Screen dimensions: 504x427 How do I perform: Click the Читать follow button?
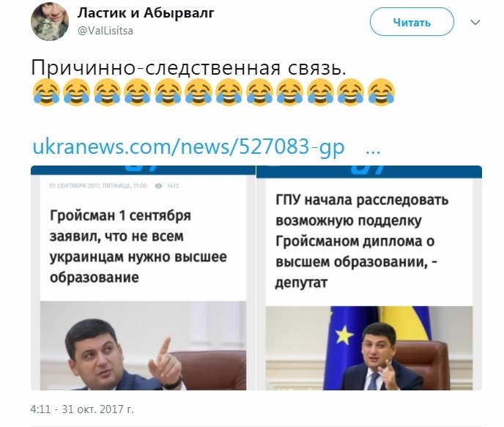pos(412,22)
